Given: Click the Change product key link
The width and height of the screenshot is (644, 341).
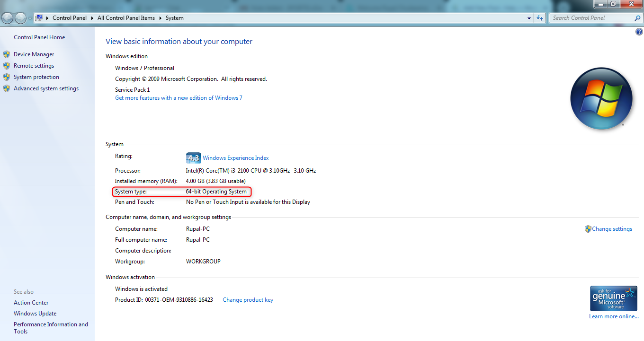Looking at the screenshot, I should pyautogui.click(x=248, y=300).
